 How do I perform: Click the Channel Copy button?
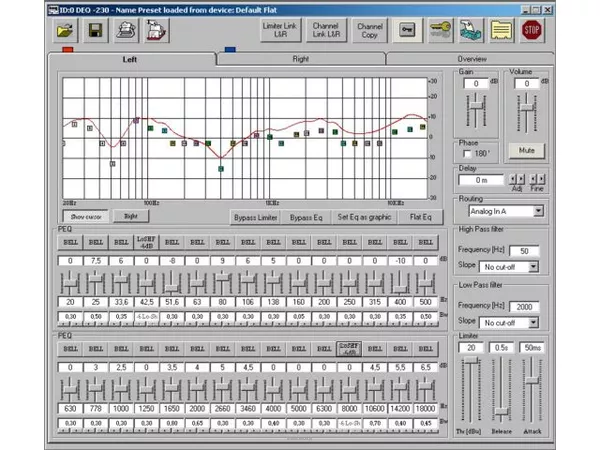pos(370,30)
